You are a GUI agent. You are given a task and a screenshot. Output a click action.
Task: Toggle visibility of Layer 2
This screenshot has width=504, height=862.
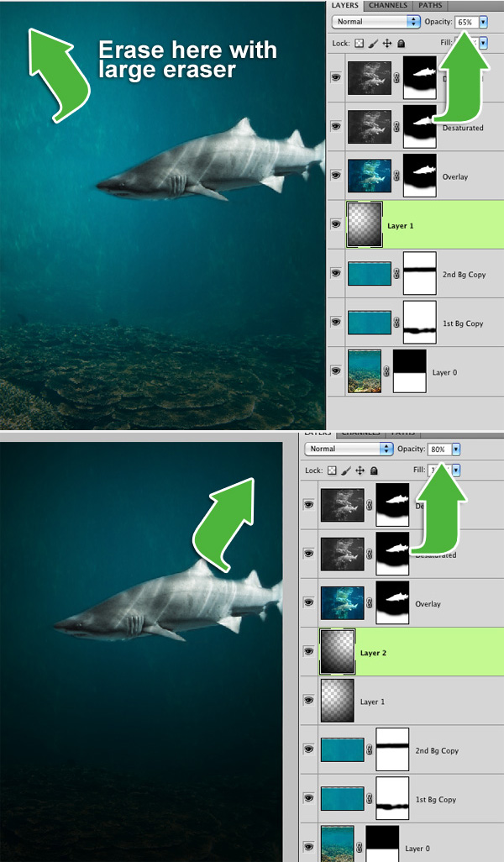tap(309, 653)
